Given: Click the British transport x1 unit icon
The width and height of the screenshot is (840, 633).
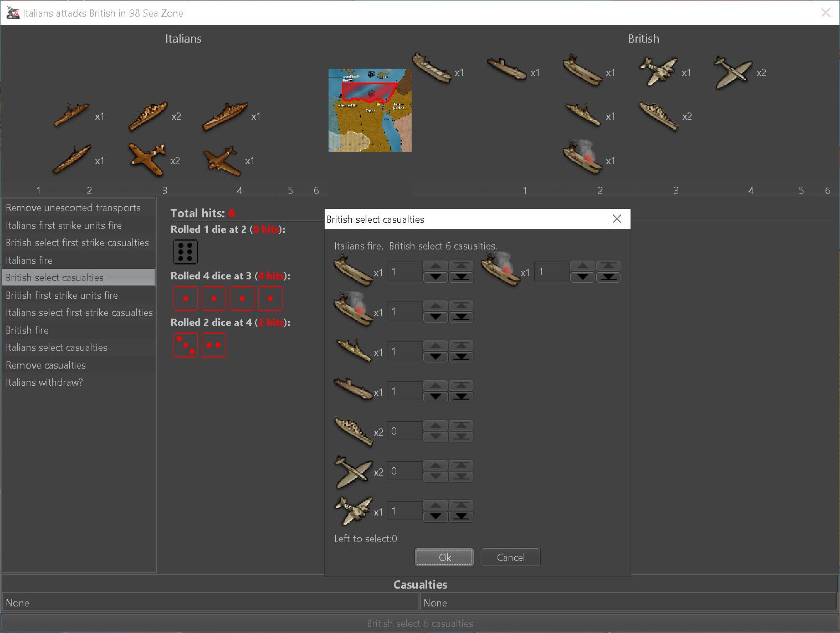Looking at the screenshot, I should click(432, 68).
